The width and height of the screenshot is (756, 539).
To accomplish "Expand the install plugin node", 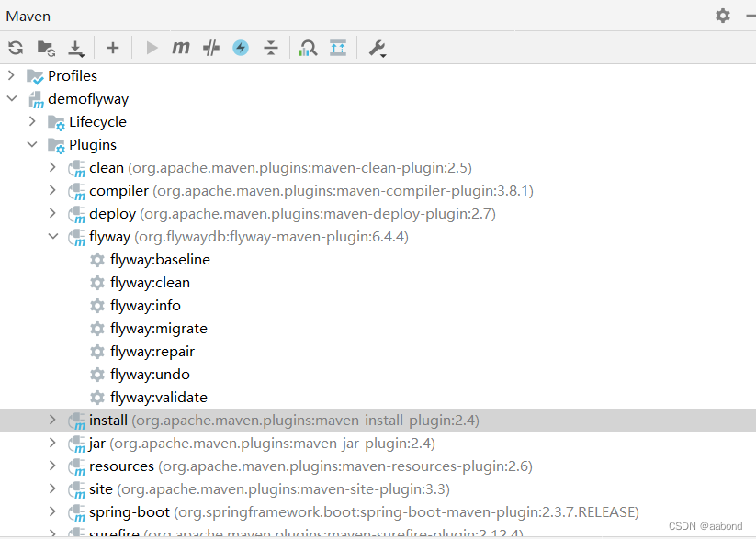I will click(52, 420).
